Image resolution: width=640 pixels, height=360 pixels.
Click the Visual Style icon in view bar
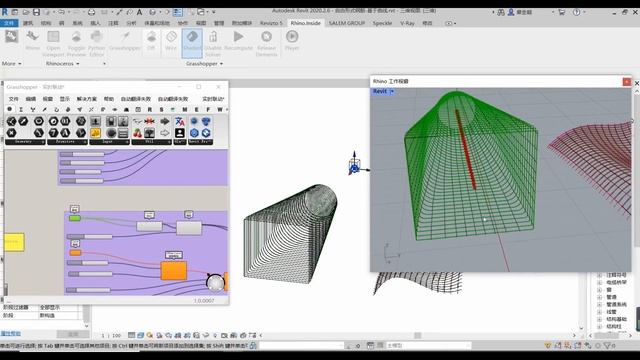(140, 336)
